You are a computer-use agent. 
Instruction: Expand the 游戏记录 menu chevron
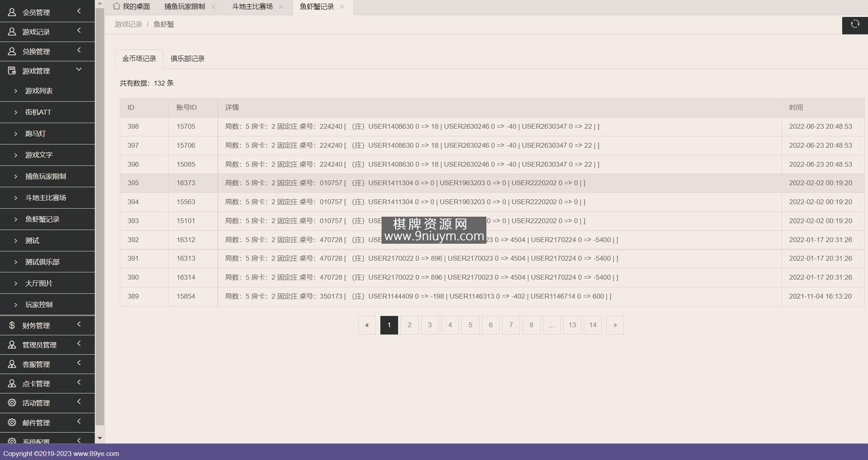coord(79,30)
